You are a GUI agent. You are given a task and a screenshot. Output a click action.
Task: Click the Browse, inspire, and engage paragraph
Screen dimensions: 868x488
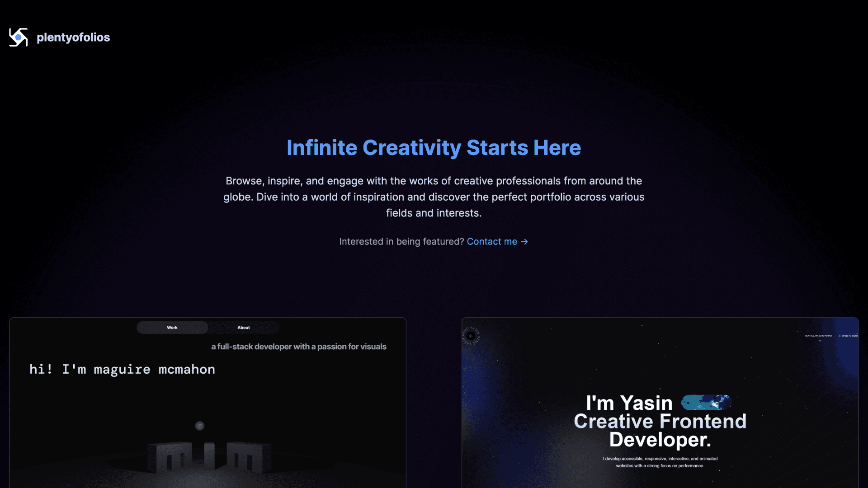click(434, 197)
